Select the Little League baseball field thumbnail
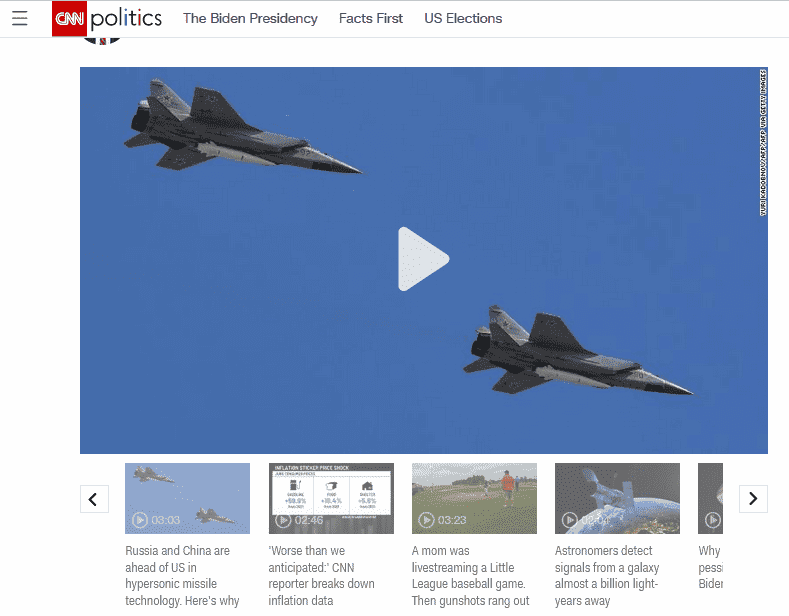 tap(474, 498)
